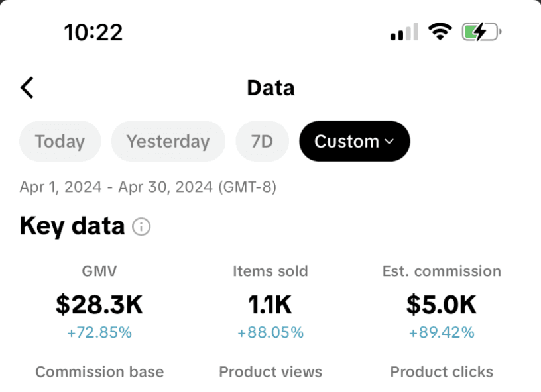Click the chevron inside Custom pill
Image resolution: width=541 pixels, height=392 pixels.
(x=389, y=142)
